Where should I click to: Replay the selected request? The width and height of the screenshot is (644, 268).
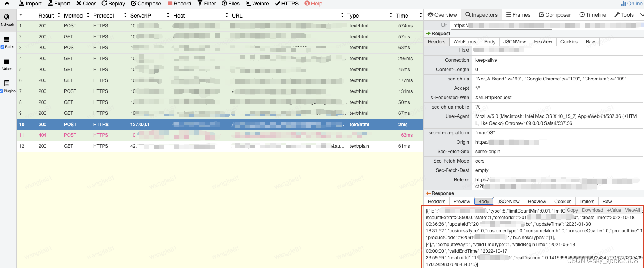113,4
